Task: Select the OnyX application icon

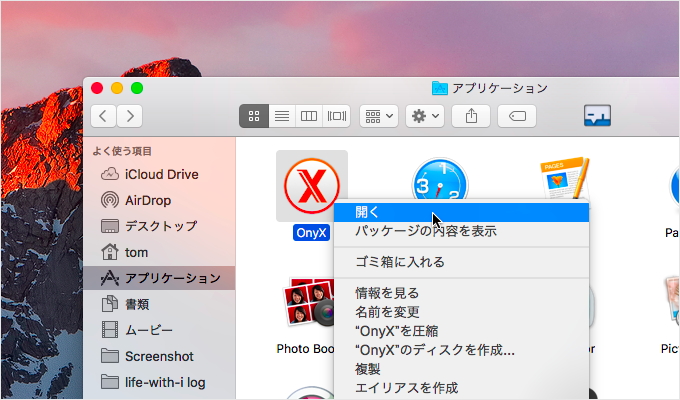Action: (x=311, y=186)
